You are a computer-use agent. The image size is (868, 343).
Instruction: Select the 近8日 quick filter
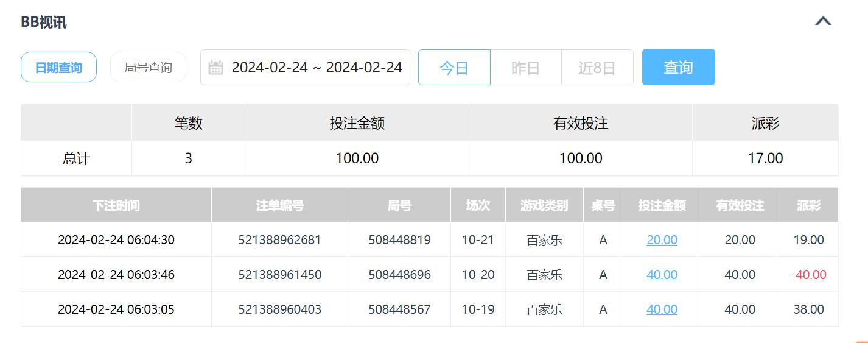597,68
